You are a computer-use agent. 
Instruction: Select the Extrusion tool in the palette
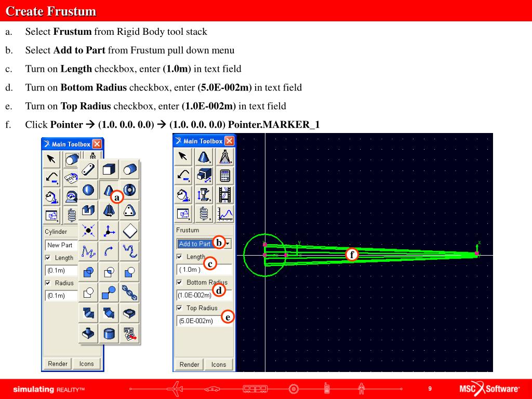pyautogui.click(x=88, y=210)
